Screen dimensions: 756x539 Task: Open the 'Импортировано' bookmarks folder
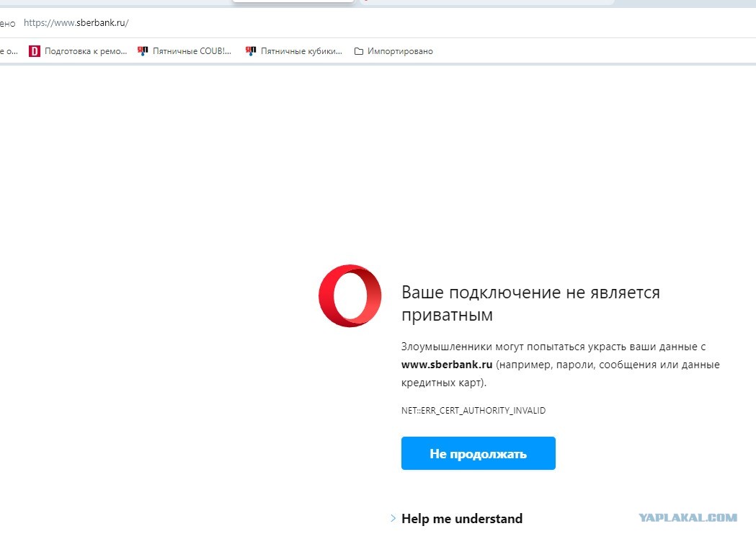point(393,51)
